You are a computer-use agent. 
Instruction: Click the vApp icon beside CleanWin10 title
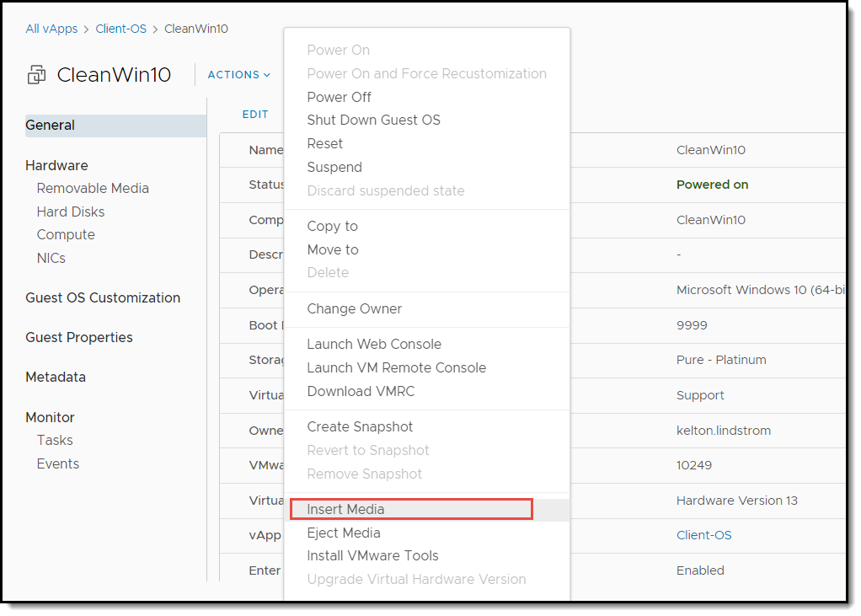[x=36, y=75]
